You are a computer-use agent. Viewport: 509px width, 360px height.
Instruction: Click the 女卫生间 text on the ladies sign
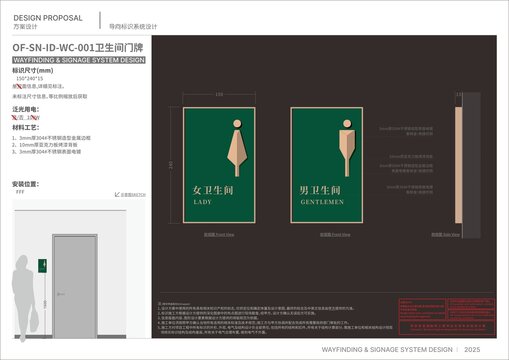tap(213, 190)
